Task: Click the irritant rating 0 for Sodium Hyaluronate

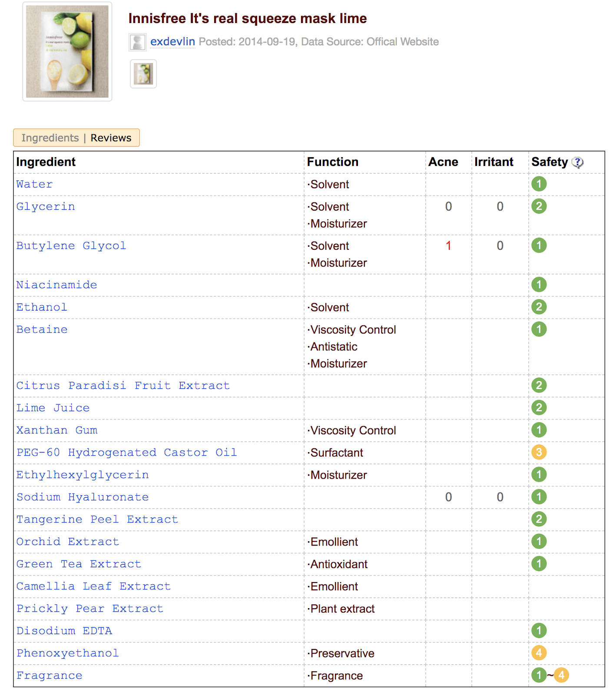Action: click(500, 497)
